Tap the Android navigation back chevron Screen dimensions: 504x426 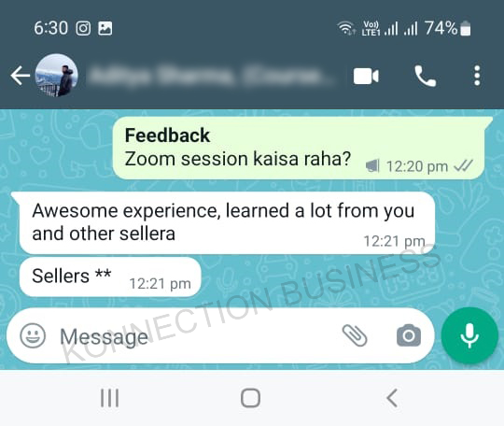click(x=392, y=398)
